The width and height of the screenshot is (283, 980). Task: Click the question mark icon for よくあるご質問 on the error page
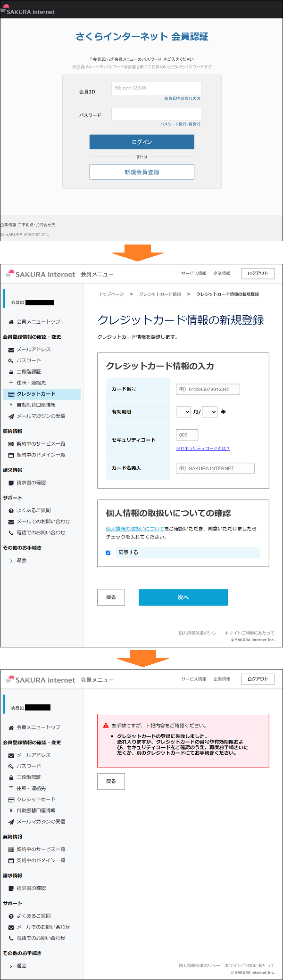pos(11,916)
